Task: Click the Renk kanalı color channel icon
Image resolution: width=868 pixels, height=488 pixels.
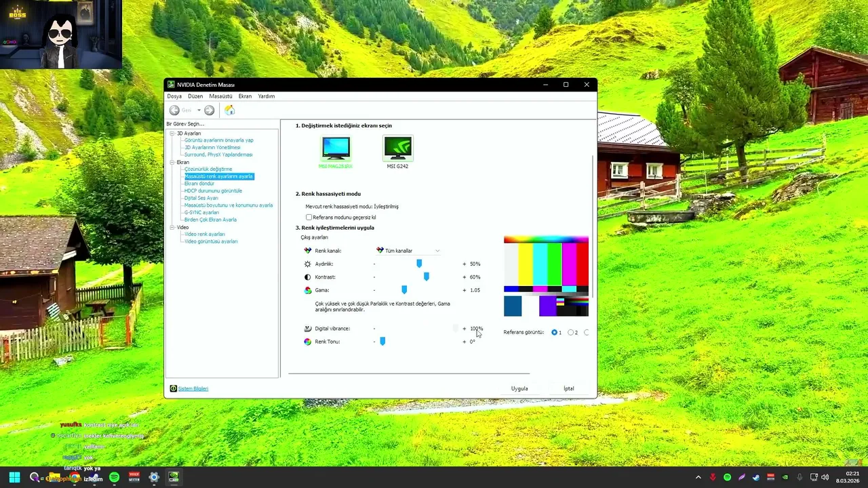Action: tap(308, 251)
